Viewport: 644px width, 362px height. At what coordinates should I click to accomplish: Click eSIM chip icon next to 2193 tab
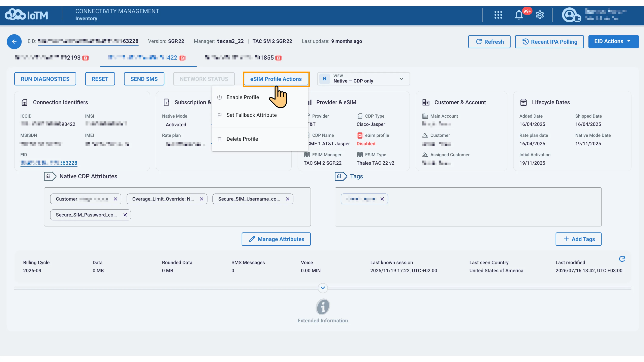[86, 58]
